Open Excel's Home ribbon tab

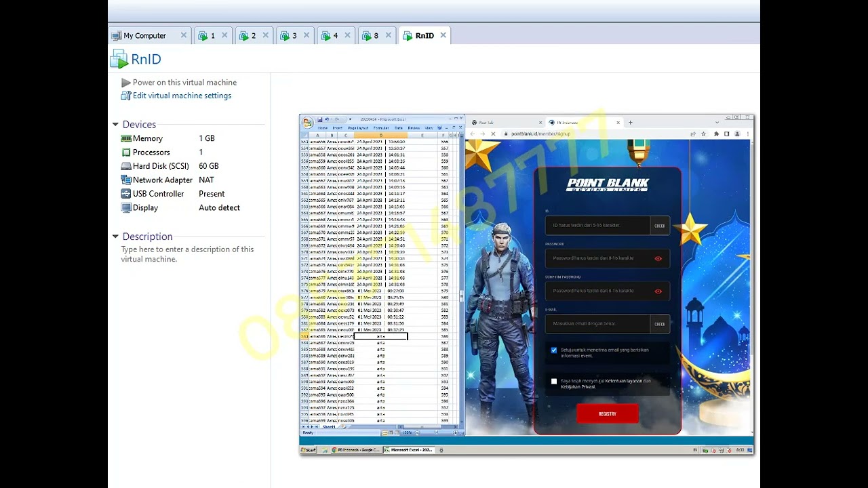point(323,128)
